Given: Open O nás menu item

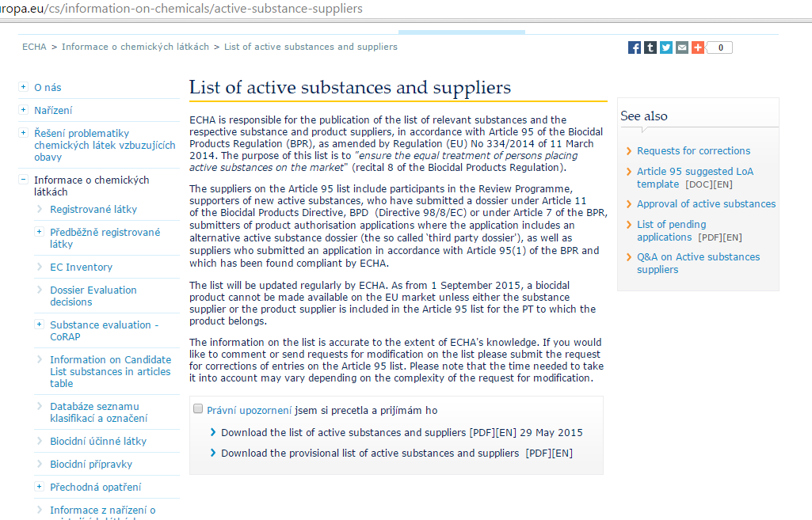Looking at the screenshot, I should (48, 87).
